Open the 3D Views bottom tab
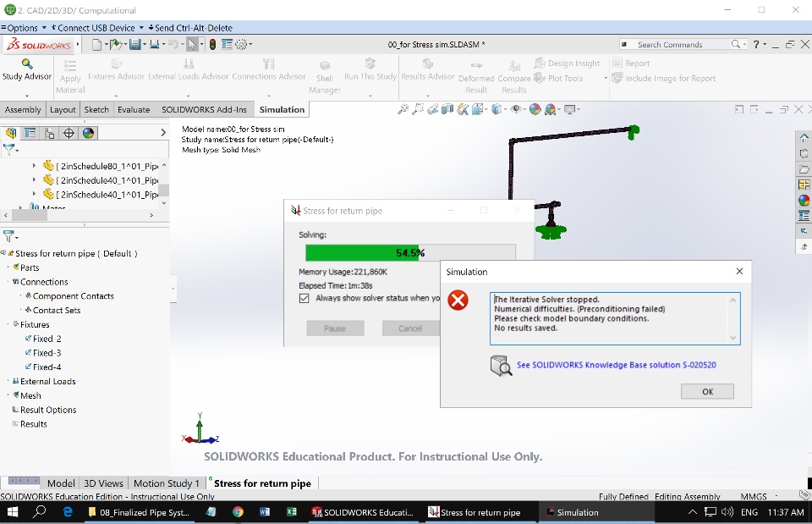The width and height of the screenshot is (812, 524). point(103,483)
